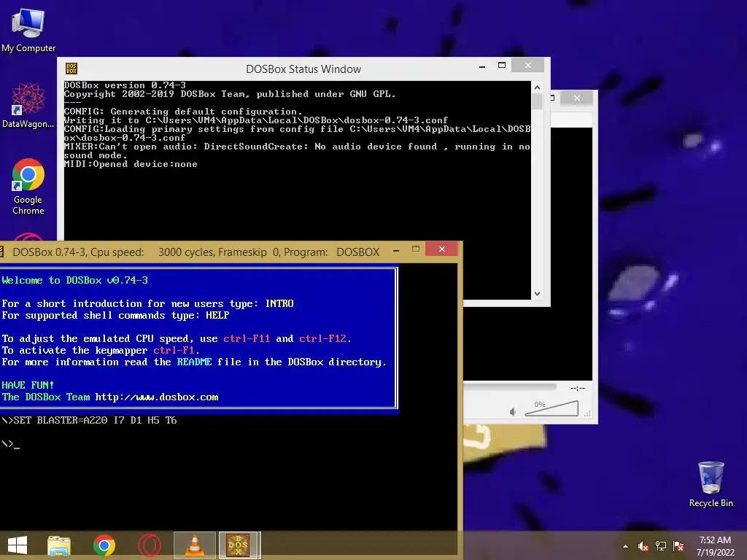The image size is (747, 560).
Task: Open the My Computer desktop icon
Action: (x=28, y=29)
